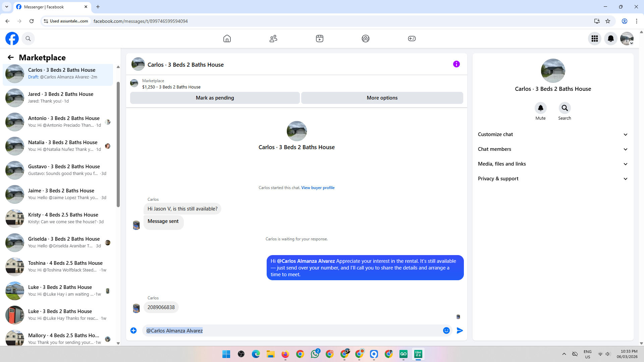Open the emoji picker in message box
The image size is (644, 362).
point(446,330)
